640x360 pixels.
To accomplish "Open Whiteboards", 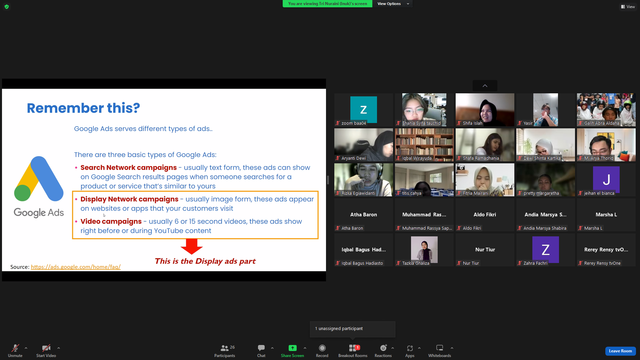I will [x=440, y=350].
